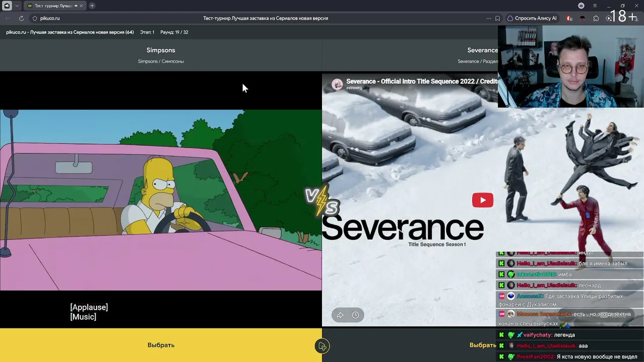The height and width of the screenshot is (362, 644).
Task: Mute the tab via its speaker icon
Action: point(76,6)
